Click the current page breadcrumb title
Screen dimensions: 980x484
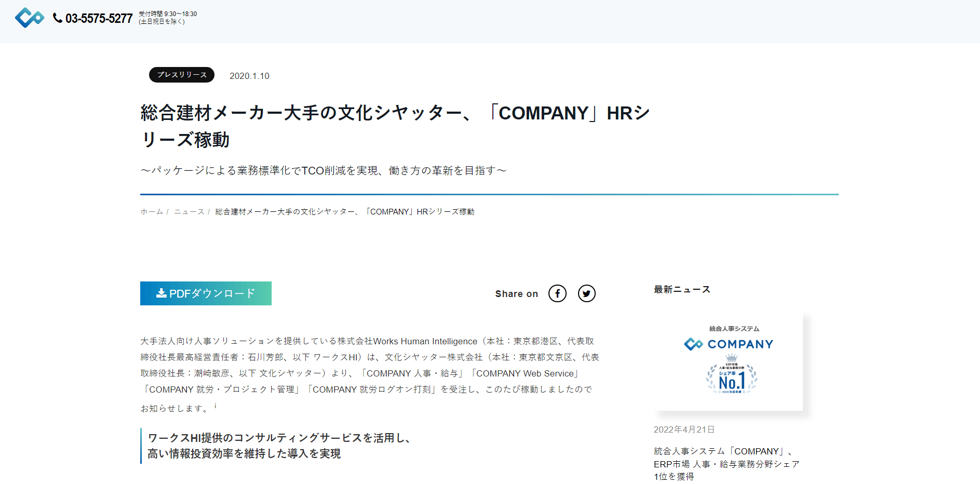(x=345, y=212)
